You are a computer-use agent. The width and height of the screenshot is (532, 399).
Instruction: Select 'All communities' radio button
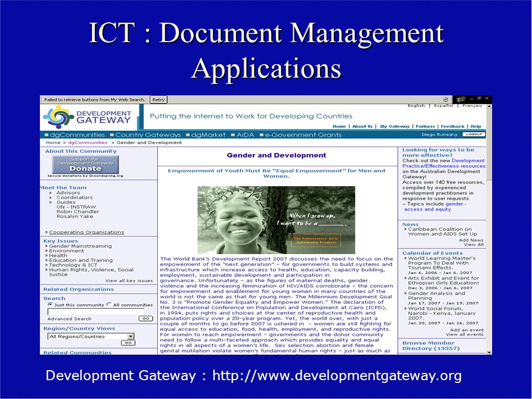point(109,304)
